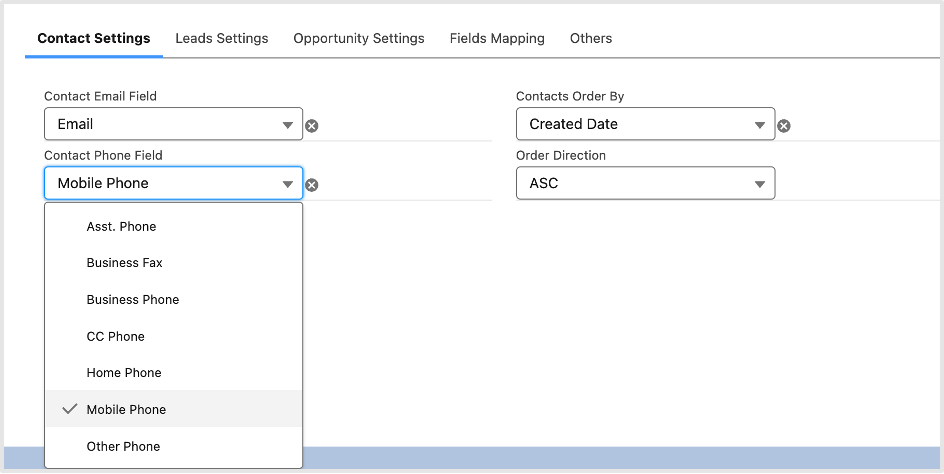Go to the Fields Mapping tab
The width and height of the screenshot is (944, 474).
pyautogui.click(x=497, y=38)
